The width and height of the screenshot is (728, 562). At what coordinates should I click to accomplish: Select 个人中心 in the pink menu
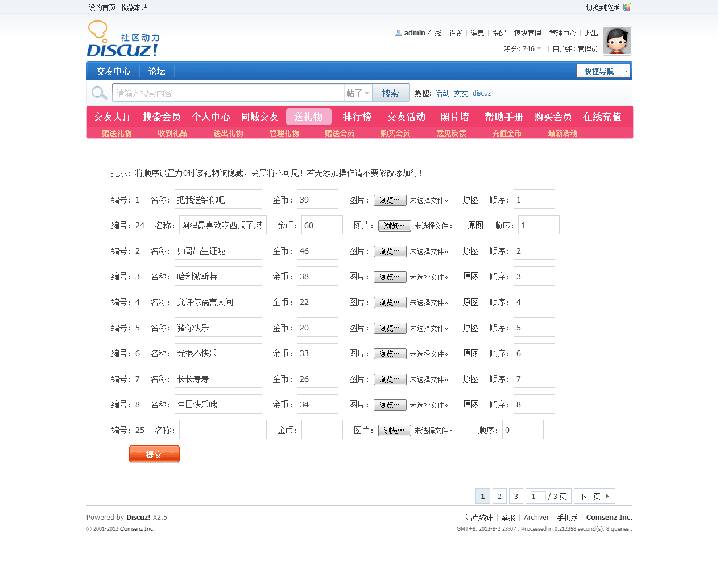210,117
